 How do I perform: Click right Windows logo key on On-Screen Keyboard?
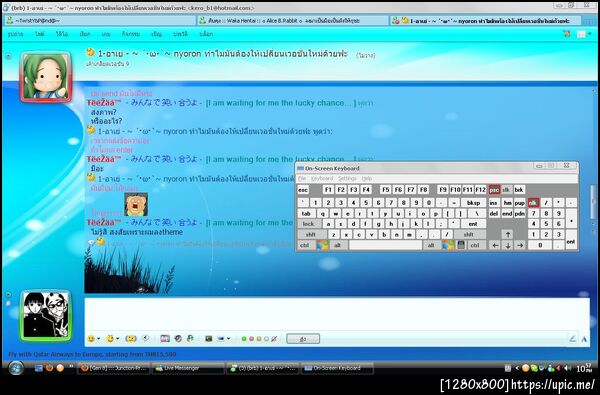coord(448,245)
